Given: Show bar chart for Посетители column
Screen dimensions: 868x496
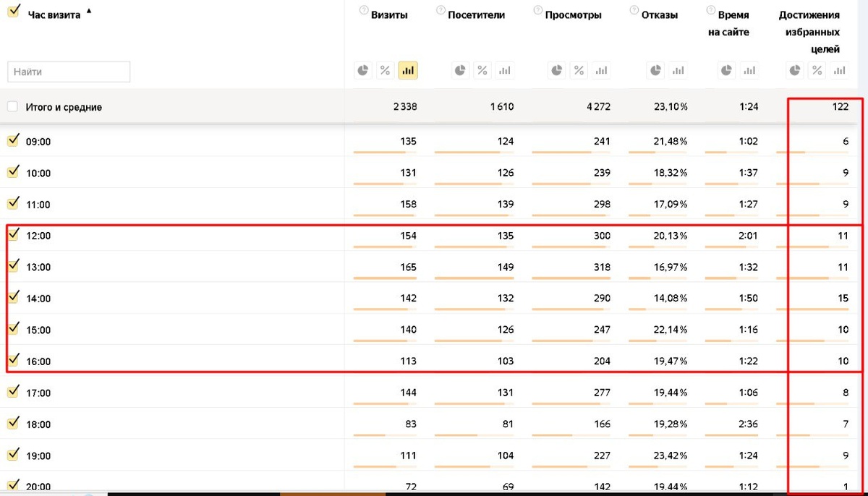Looking at the screenshot, I should coord(504,70).
